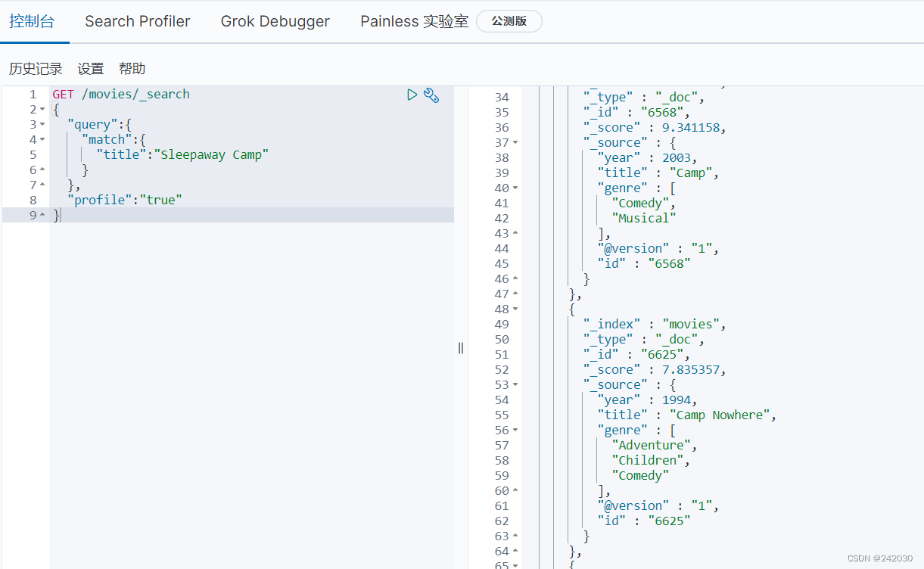This screenshot has height=569, width=924.
Task: Click "title" : "Camp" output line
Action: pyautogui.click(x=658, y=173)
